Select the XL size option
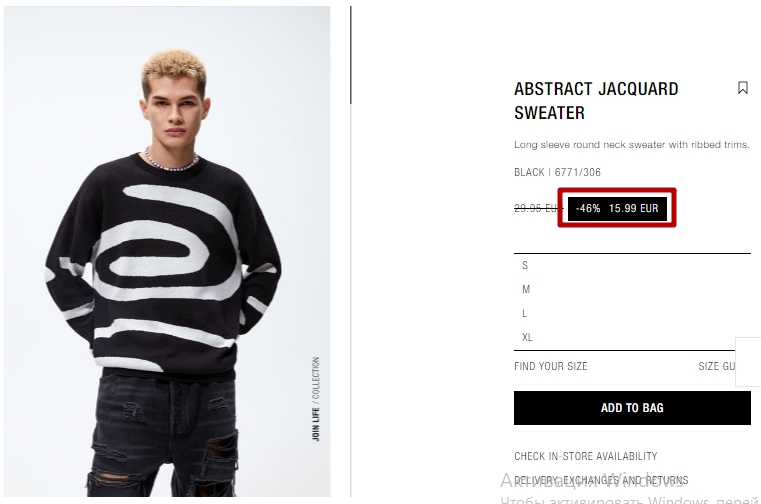The height and width of the screenshot is (504, 761). tap(632, 337)
